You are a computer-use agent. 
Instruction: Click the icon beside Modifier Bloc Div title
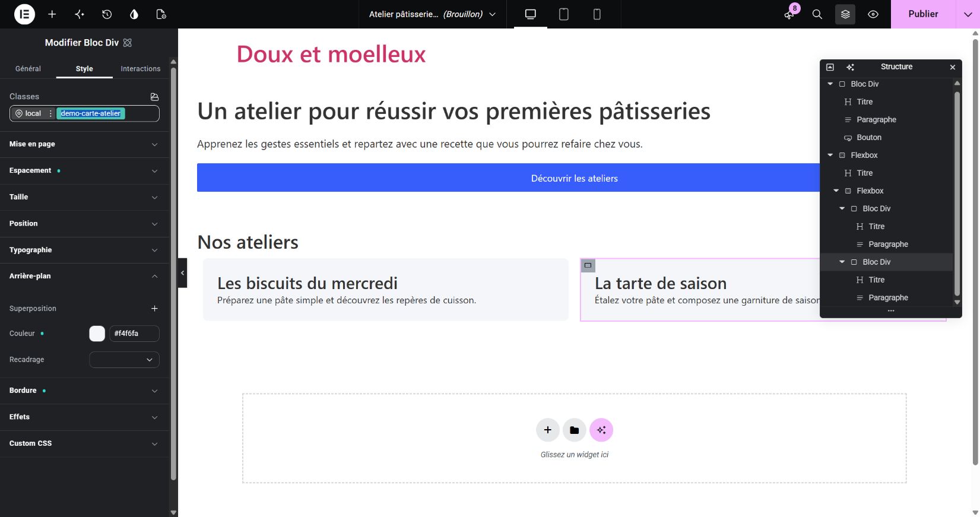128,43
